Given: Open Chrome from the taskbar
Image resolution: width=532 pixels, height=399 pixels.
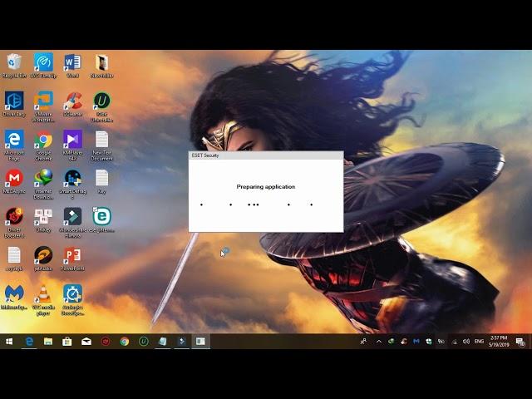Looking at the screenshot, I should click(x=125, y=342).
